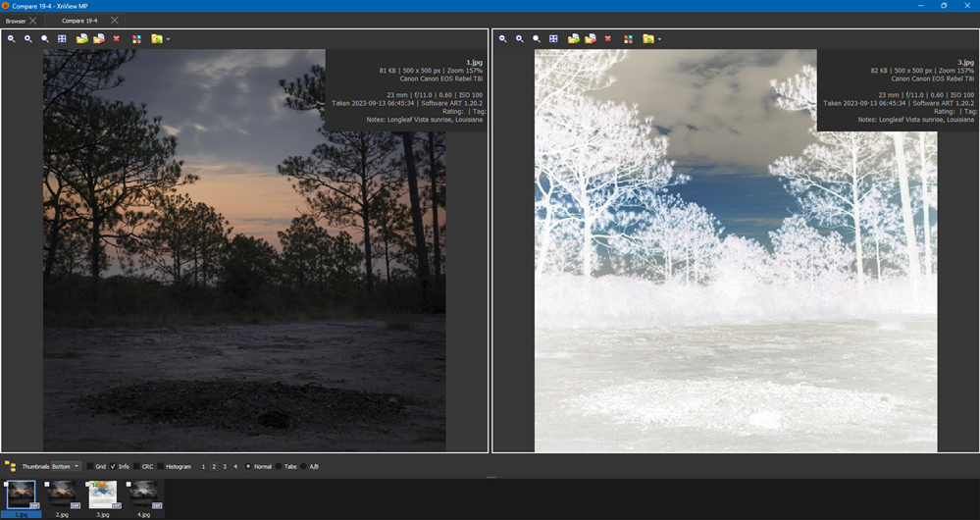The image size is (980, 520).
Task: Set pane count to 4
Action: 235,466
